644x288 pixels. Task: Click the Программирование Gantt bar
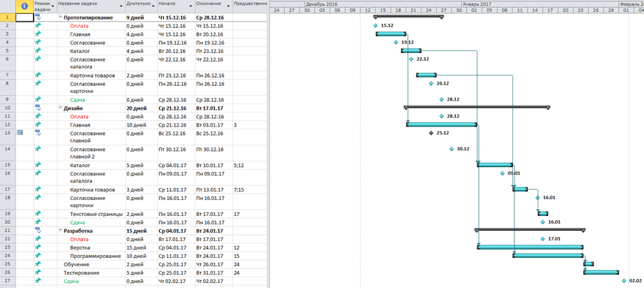coord(548,255)
